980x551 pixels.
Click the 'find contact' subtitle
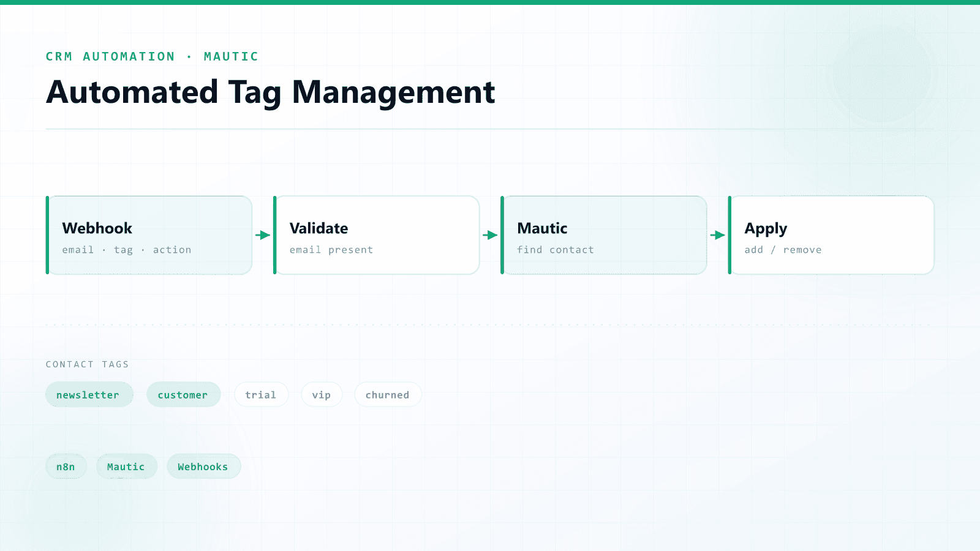tap(556, 250)
